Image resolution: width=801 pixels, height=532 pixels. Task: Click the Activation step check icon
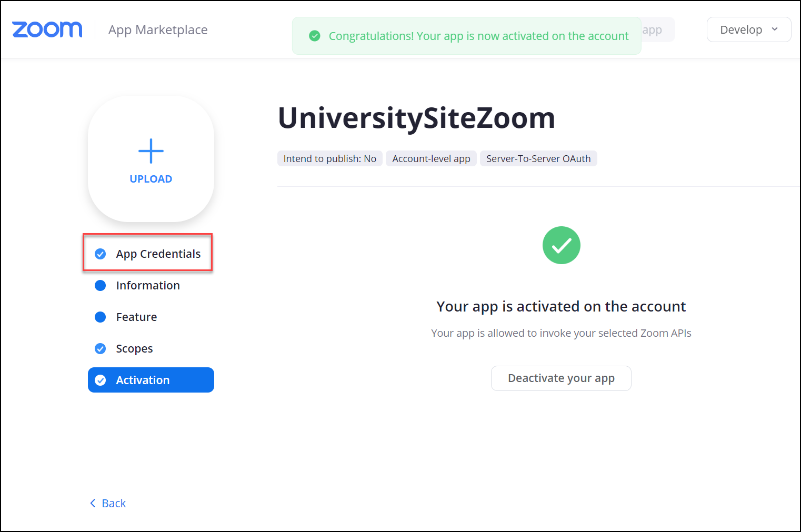point(100,380)
